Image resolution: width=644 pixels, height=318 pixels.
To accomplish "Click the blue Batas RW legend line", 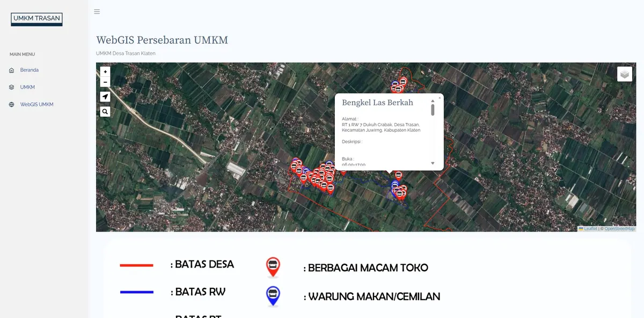I will point(137,292).
